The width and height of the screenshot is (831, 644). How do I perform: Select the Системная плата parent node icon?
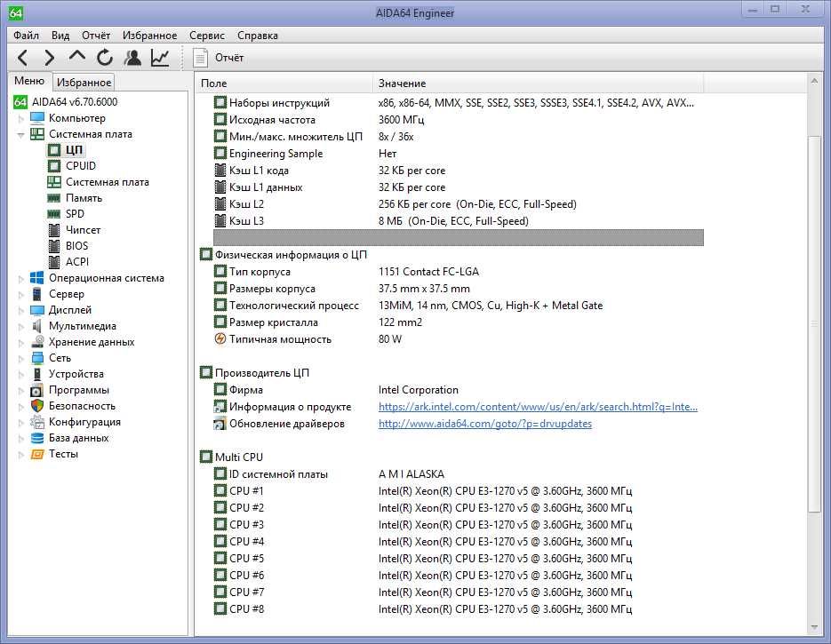[x=37, y=134]
